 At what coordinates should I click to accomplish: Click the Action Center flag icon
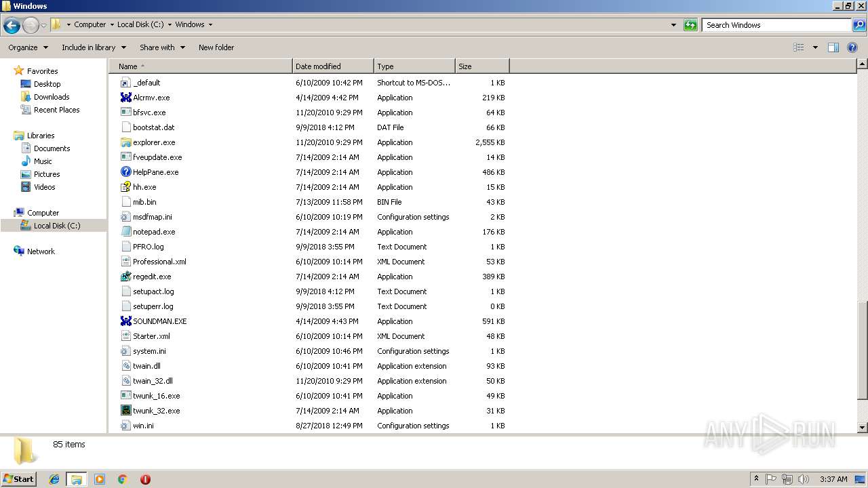click(x=771, y=479)
